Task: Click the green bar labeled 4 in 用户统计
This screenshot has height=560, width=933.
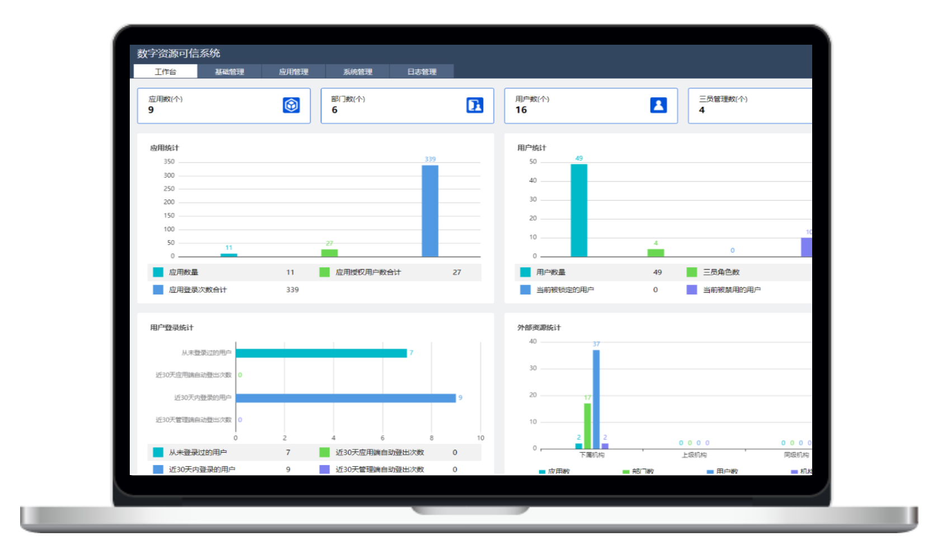Action: [656, 253]
